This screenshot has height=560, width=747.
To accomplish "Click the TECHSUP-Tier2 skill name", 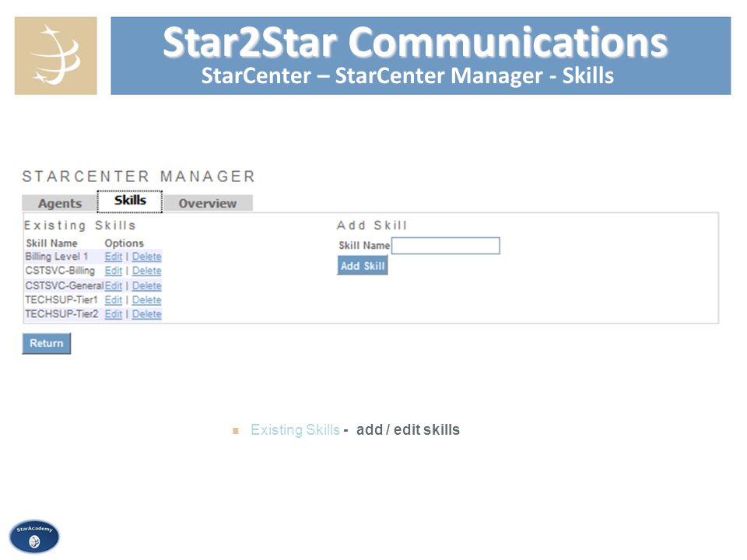I will (61, 314).
